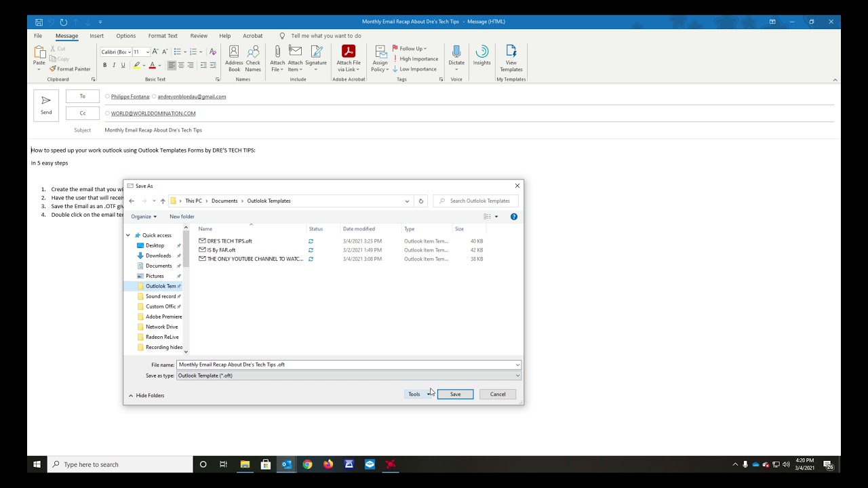Open Google Chrome from the taskbar
868x488 pixels.
(x=307, y=464)
